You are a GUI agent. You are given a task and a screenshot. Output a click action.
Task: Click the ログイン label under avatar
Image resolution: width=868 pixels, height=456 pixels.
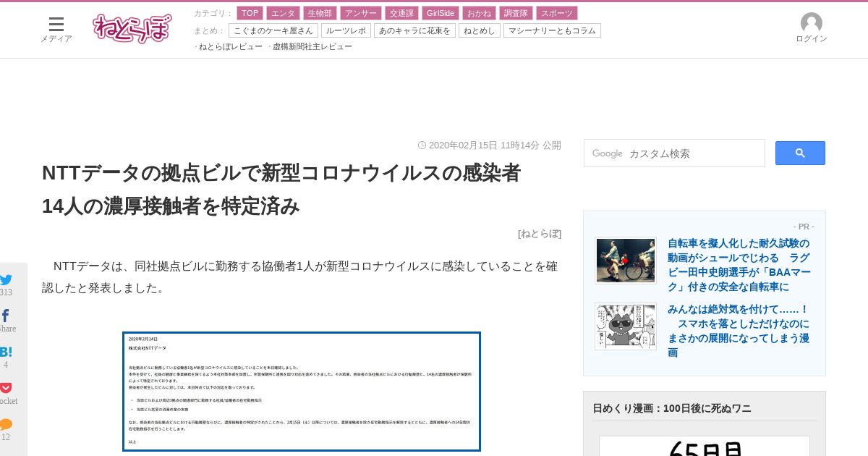coord(812,39)
